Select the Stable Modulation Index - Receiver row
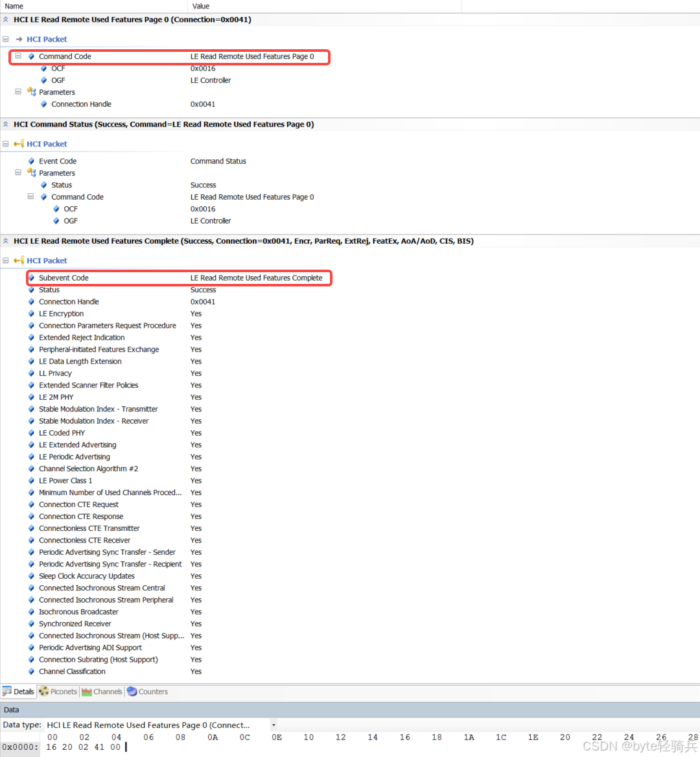 pyautogui.click(x=115, y=421)
